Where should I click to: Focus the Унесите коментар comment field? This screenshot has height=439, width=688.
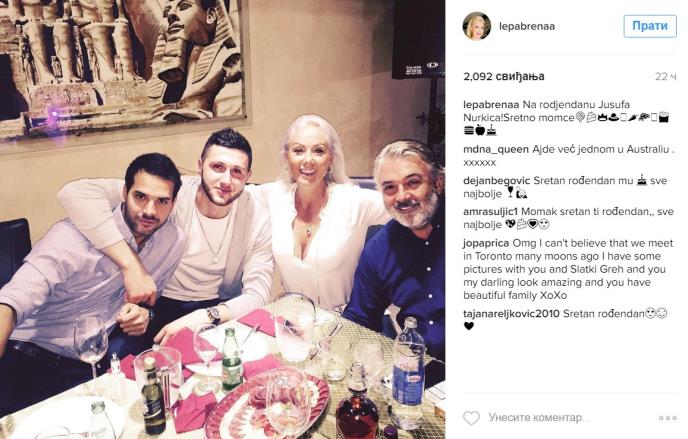(x=539, y=418)
